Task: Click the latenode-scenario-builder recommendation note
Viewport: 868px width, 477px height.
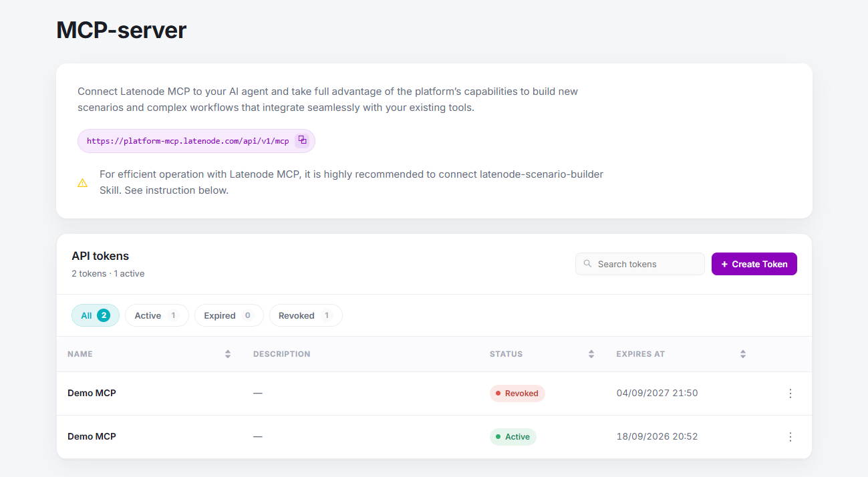Action: [351, 182]
